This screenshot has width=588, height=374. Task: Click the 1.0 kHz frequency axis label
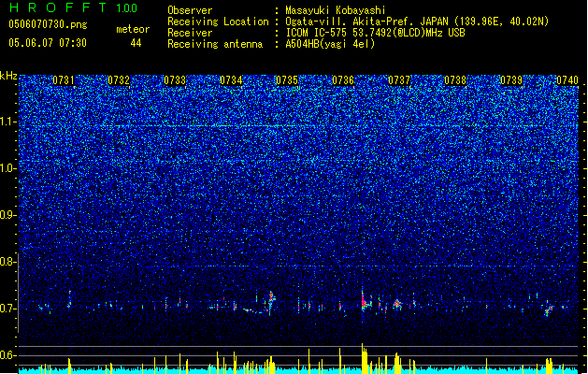click(x=7, y=168)
